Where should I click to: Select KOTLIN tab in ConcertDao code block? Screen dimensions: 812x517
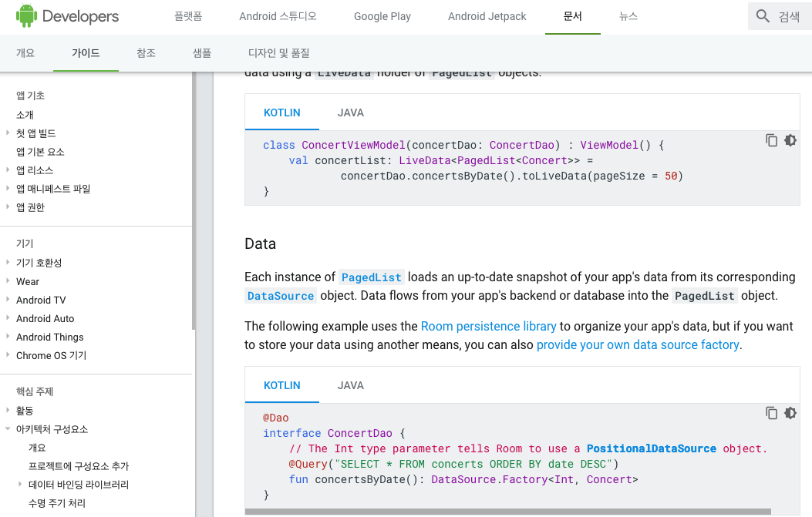click(x=281, y=385)
